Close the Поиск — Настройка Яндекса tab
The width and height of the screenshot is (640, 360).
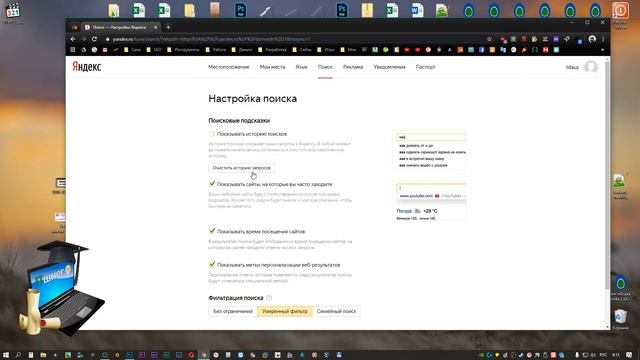[156, 27]
